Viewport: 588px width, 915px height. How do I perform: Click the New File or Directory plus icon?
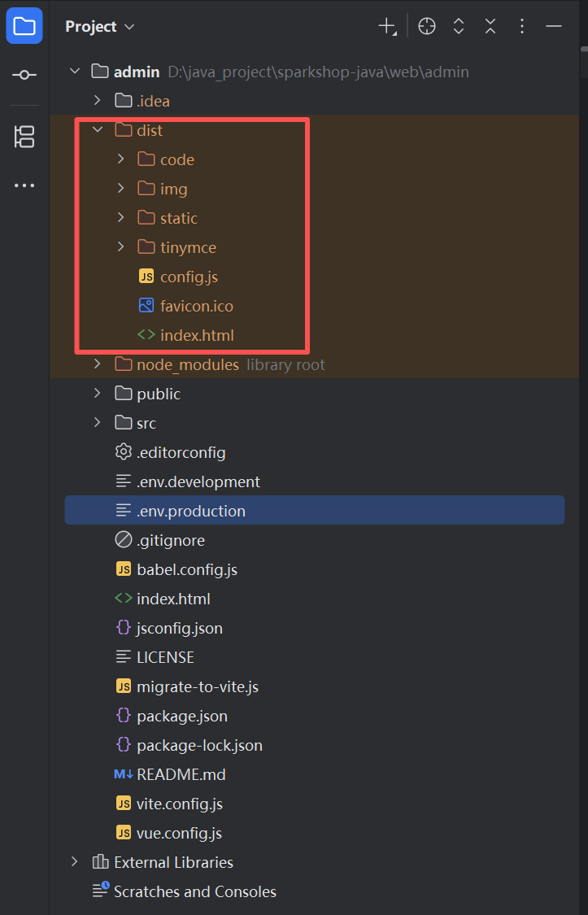pos(387,26)
